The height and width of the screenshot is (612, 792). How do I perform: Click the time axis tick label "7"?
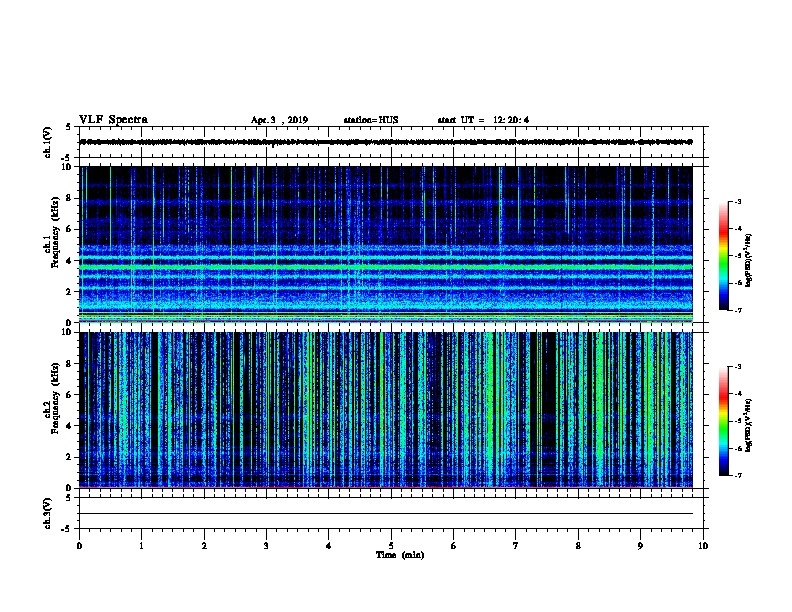pyautogui.click(x=516, y=546)
